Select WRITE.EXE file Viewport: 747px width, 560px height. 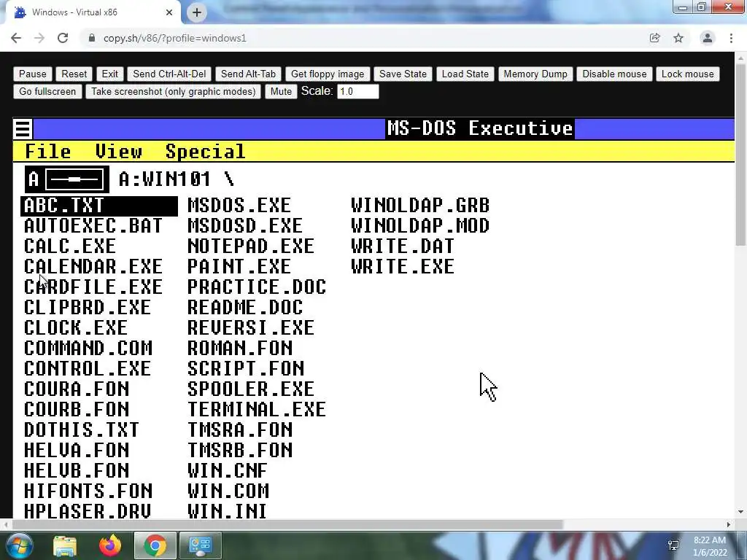(x=403, y=267)
